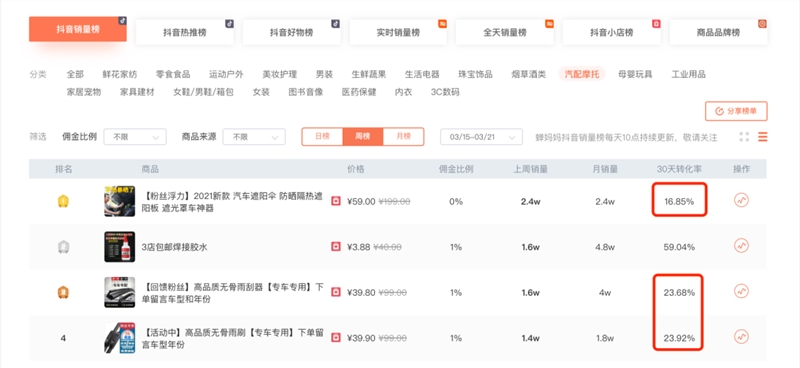
Task: Open 抖音销量榜 tab
Action: point(78,29)
